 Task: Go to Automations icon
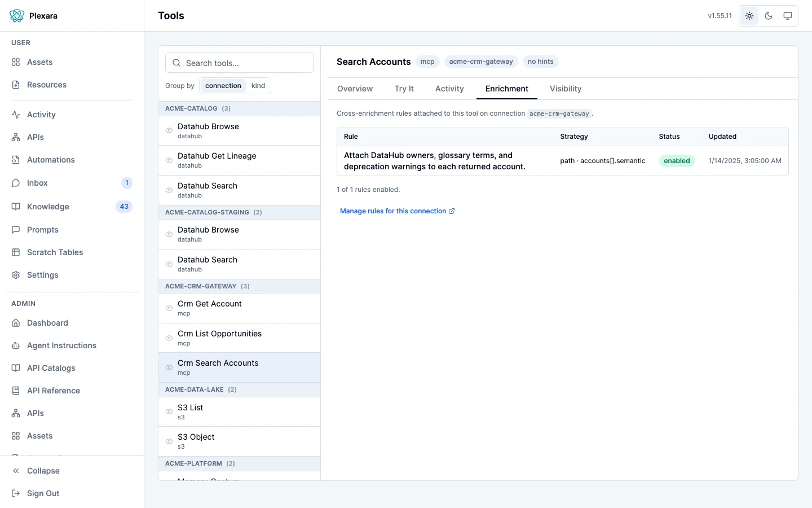coord(16,160)
